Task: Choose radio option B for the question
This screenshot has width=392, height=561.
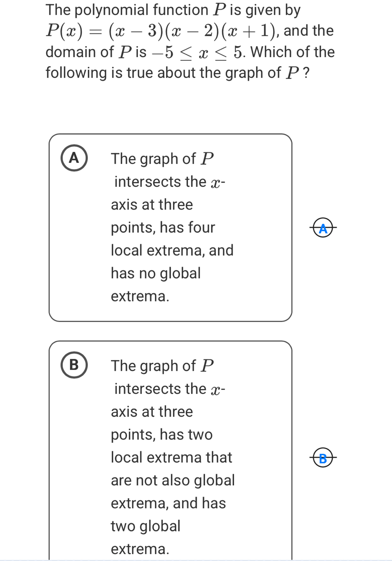Action: click(74, 365)
